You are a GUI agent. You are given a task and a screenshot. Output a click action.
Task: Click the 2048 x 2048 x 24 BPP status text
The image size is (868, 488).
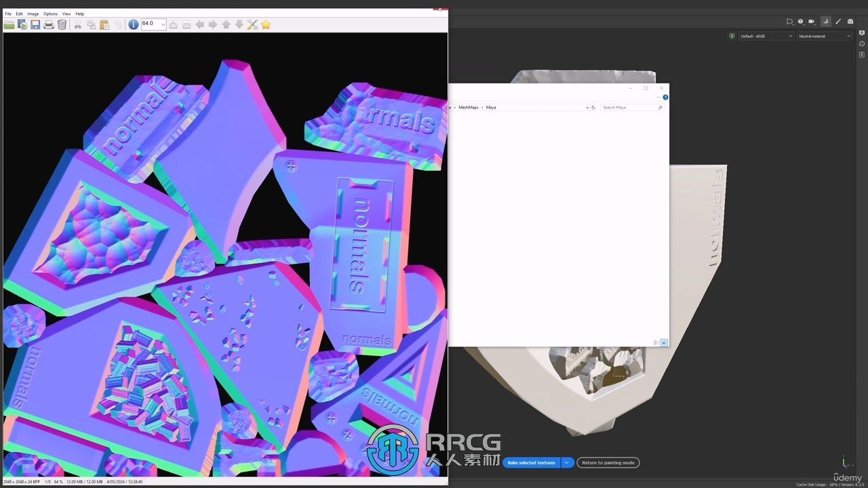click(x=22, y=482)
